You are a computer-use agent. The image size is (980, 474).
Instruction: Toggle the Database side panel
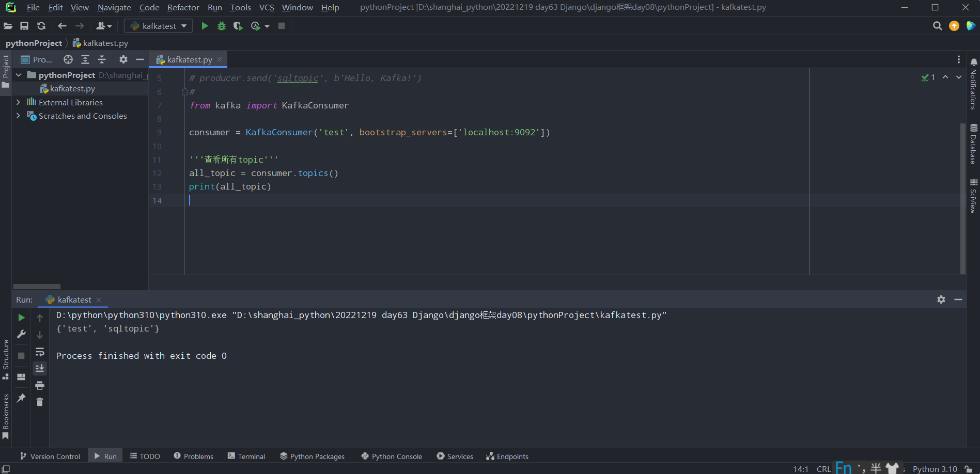click(973, 144)
